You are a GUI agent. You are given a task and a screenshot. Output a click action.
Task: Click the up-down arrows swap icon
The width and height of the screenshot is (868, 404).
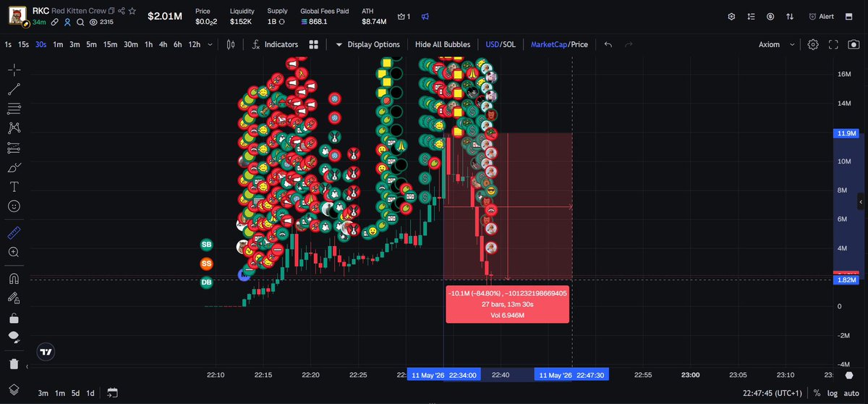pos(790,16)
